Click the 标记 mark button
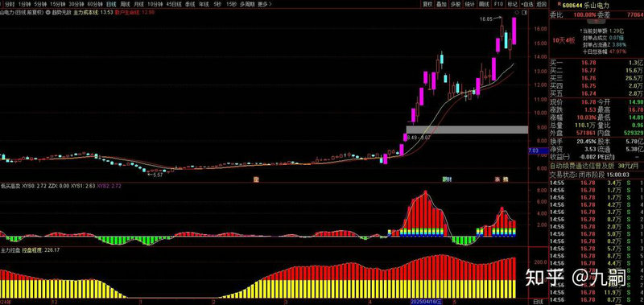This screenshot has width=644, height=305. click(512, 4)
